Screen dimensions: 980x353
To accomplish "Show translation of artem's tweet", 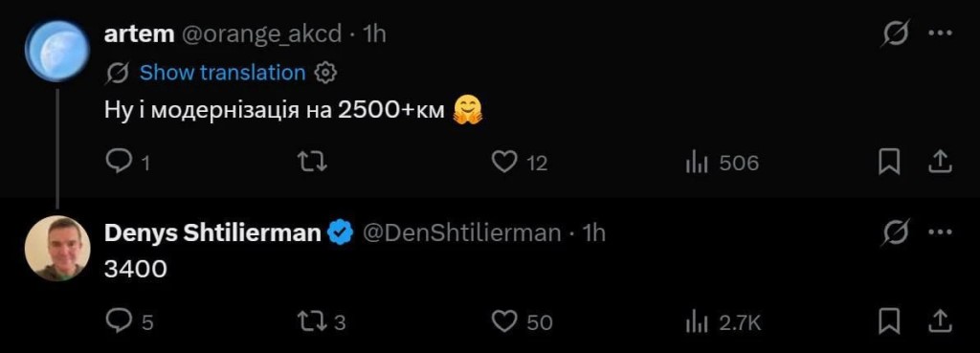I will pyautogui.click(x=222, y=73).
